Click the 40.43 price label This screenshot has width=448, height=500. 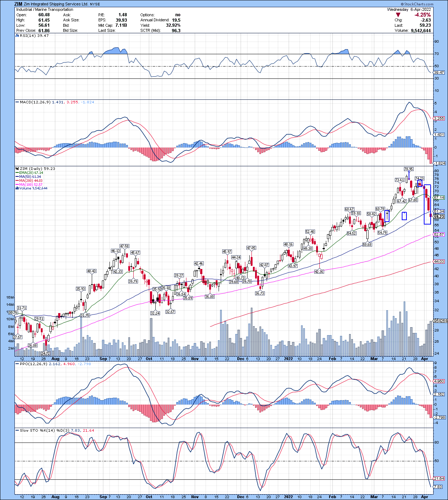[91, 271]
